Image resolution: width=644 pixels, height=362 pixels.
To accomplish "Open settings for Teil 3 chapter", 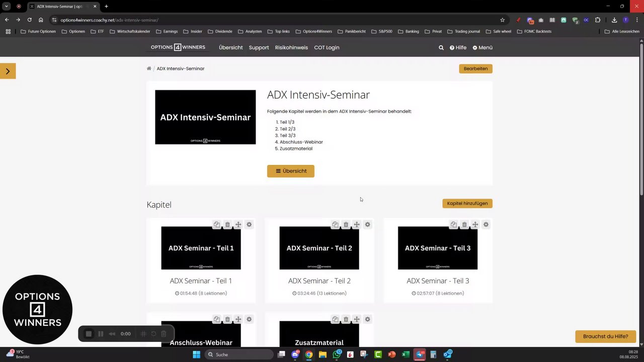I will click(x=486, y=225).
